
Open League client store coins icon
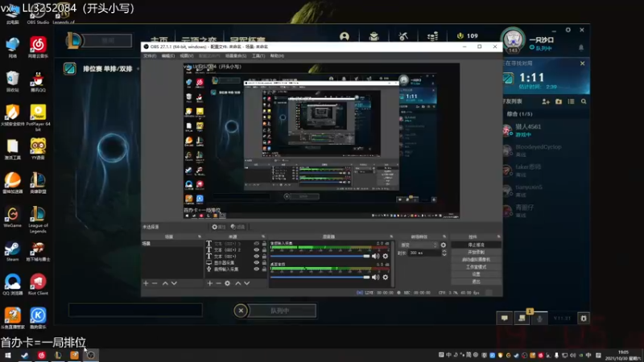pyautogui.click(x=432, y=36)
